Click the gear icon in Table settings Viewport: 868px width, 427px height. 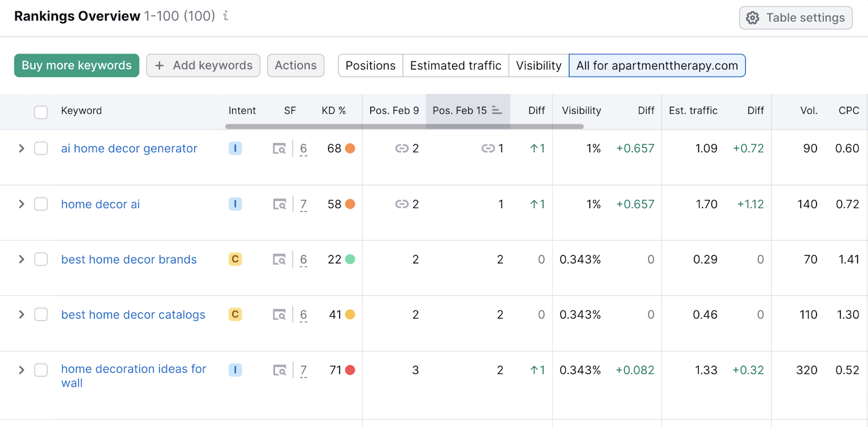coord(752,18)
